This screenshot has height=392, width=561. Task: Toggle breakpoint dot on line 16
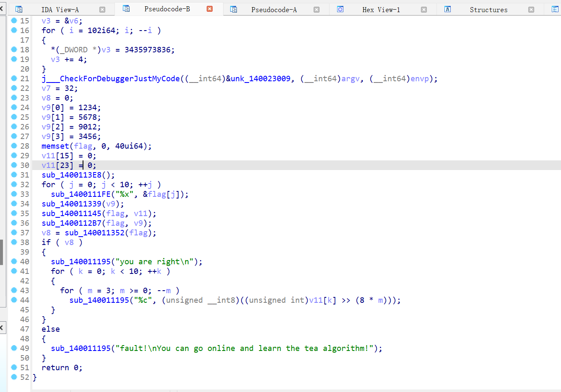[14, 30]
